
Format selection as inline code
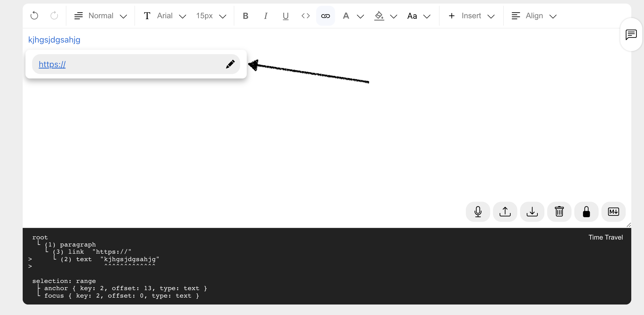(x=305, y=16)
